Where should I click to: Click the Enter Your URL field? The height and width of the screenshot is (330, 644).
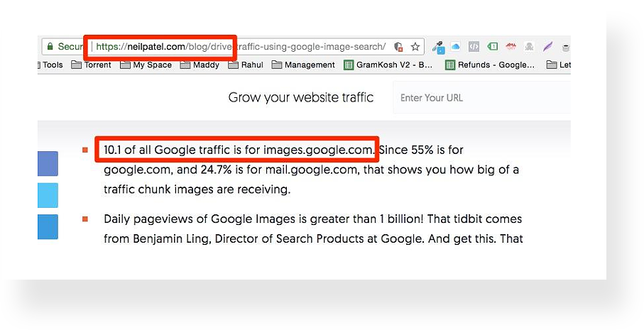click(x=481, y=98)
